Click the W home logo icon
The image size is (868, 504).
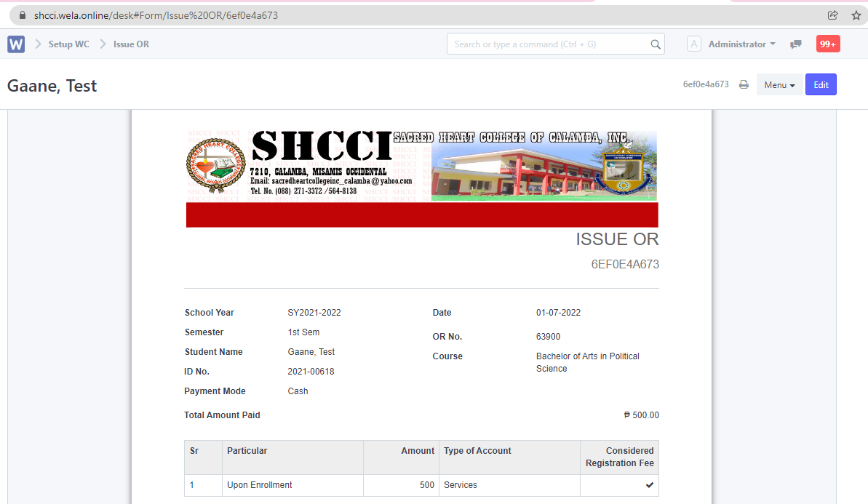click(x=16, y=44)
